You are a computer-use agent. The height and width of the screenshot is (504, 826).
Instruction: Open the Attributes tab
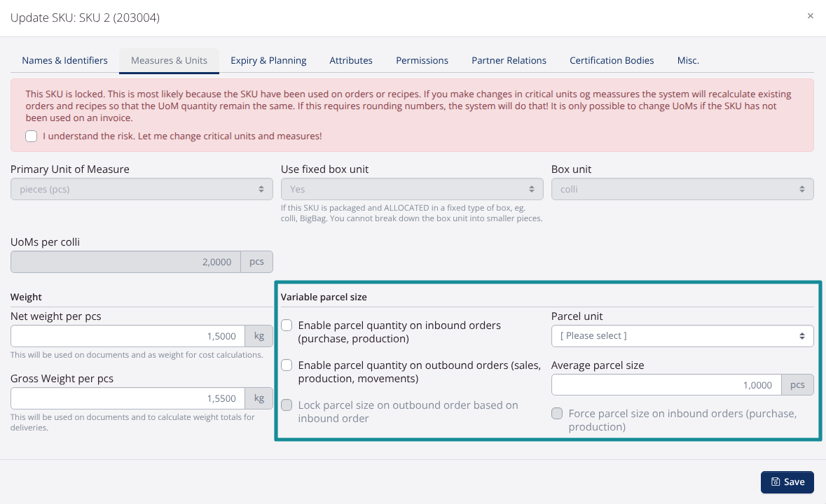[x=351, y=60]
